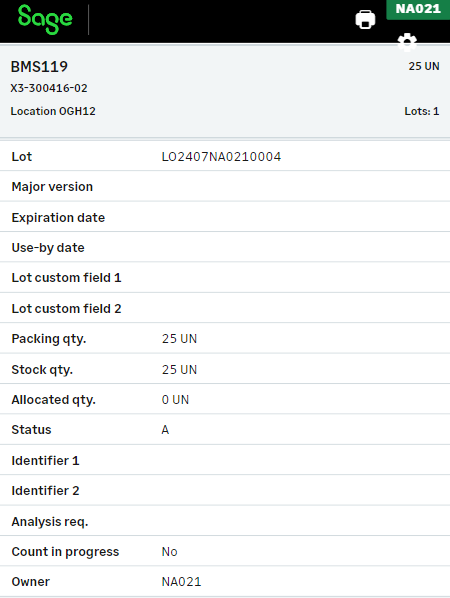This screenshot has width=450, height=598.
Task: Select the Identifier 1 row
Action: click(x=225, y=460)
